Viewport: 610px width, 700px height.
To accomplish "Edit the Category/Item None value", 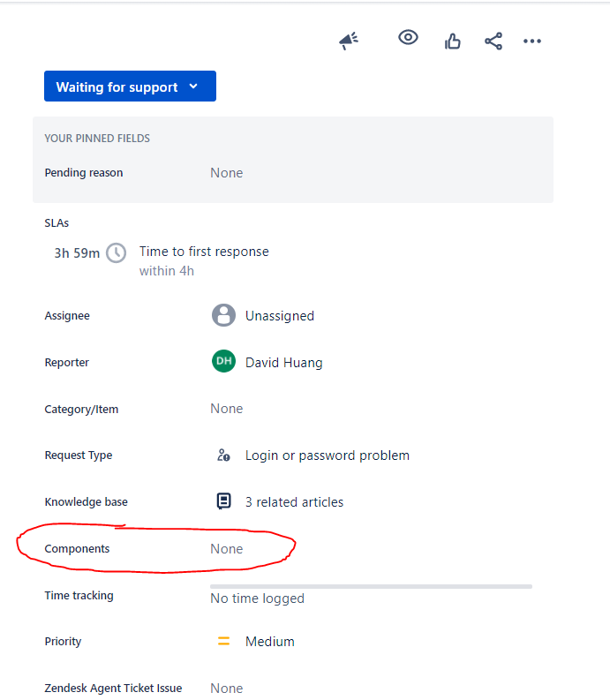I will click(227, 409).
